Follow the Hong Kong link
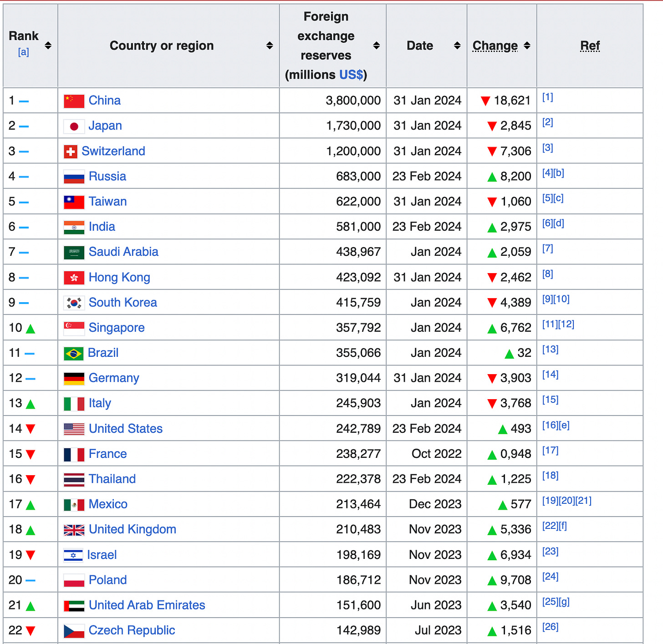 tap(119, 277)
